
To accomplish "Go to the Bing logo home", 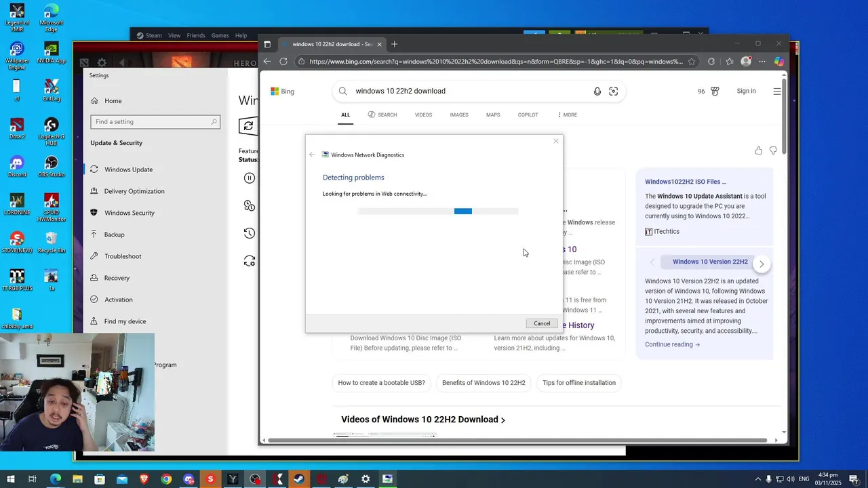I will pyautogui.click(x=282, y=91).
